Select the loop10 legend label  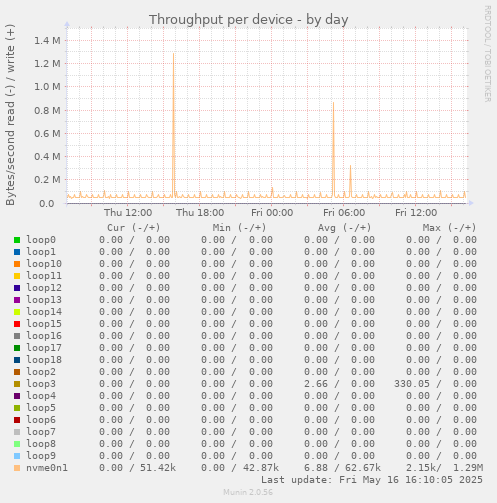[44, 264]
